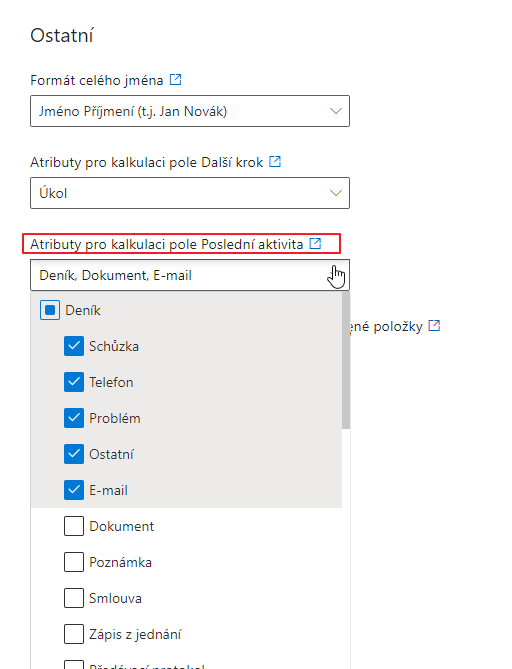
Task: Uncheck the E-mail checkbox
Action: tap(74, 490)
